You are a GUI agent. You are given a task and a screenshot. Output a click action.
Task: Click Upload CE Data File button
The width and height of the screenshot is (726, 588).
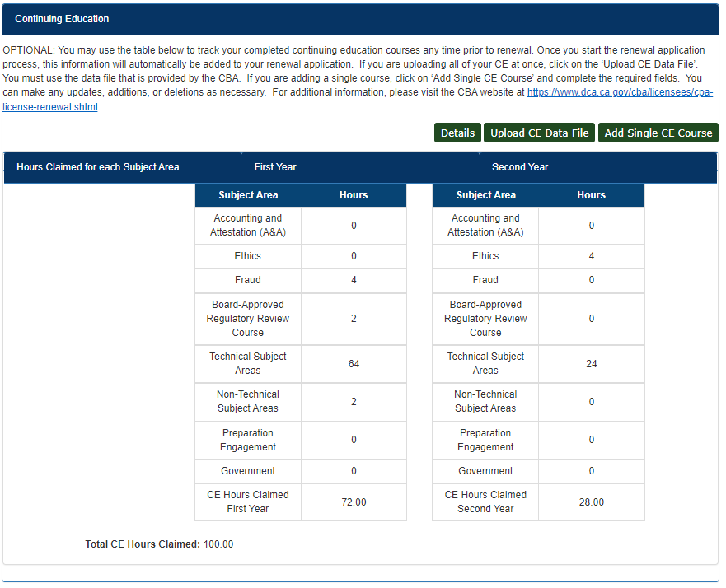(540, 133)
